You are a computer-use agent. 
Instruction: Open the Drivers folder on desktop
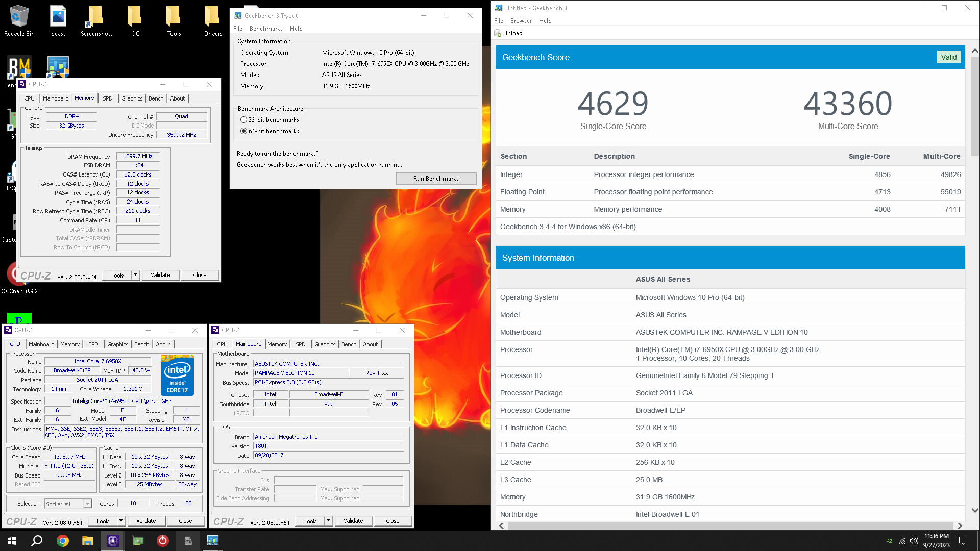pos(213,20)
